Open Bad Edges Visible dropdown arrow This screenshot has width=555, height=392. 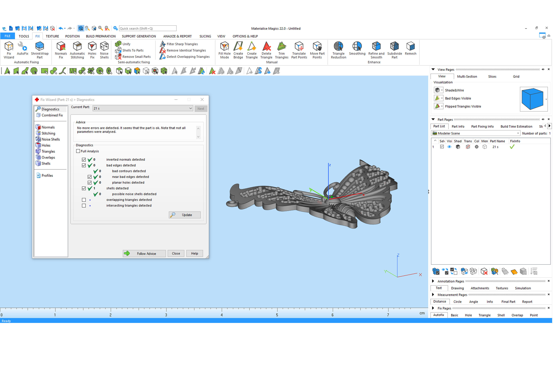[x=442, y=98]
